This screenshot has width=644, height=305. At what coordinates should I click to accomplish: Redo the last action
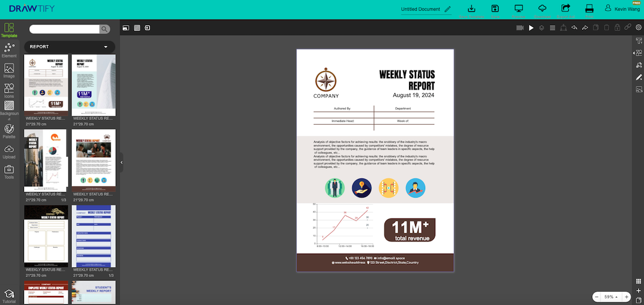pos(585,27)
